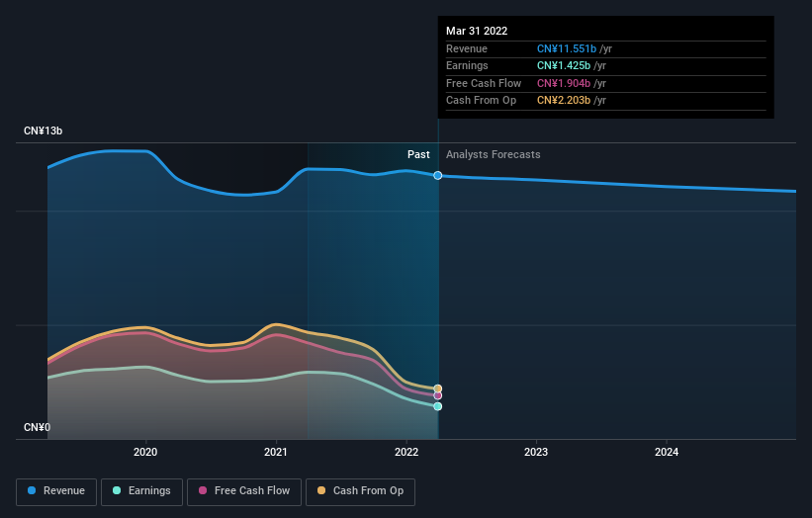Screen dimensions: 812x518
Task: Click the CN¥1.425b earnings value
Action: click(x=564, y=65)
